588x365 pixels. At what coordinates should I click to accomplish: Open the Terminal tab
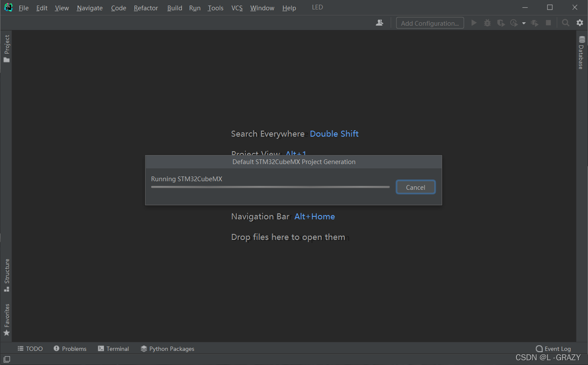coord(113,349)
